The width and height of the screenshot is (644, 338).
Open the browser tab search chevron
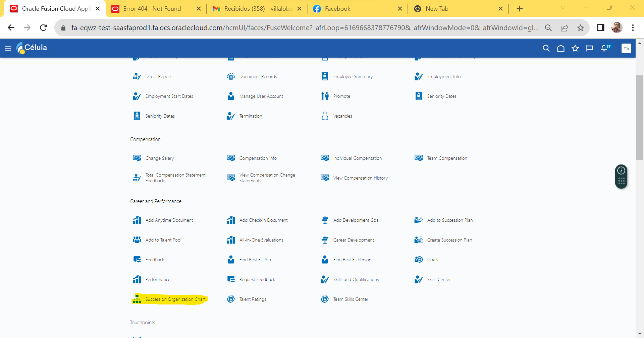563,7
